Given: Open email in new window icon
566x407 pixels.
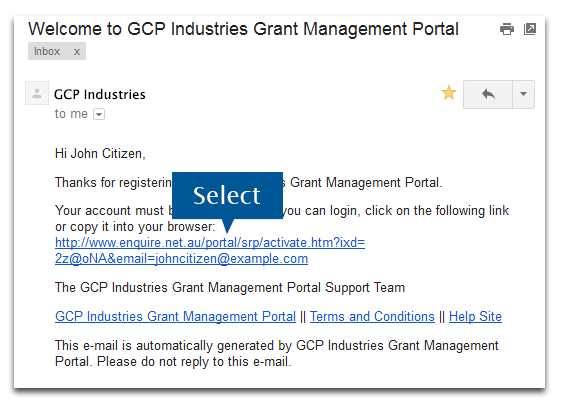Looking at the screenshot, I should click(530, 29).
